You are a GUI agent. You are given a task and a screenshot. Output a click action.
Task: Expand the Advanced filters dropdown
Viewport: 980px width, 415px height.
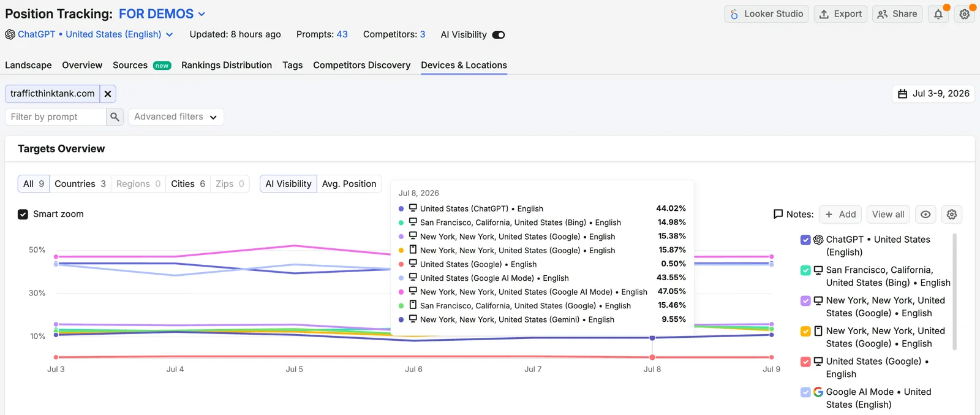click(176, 116)
